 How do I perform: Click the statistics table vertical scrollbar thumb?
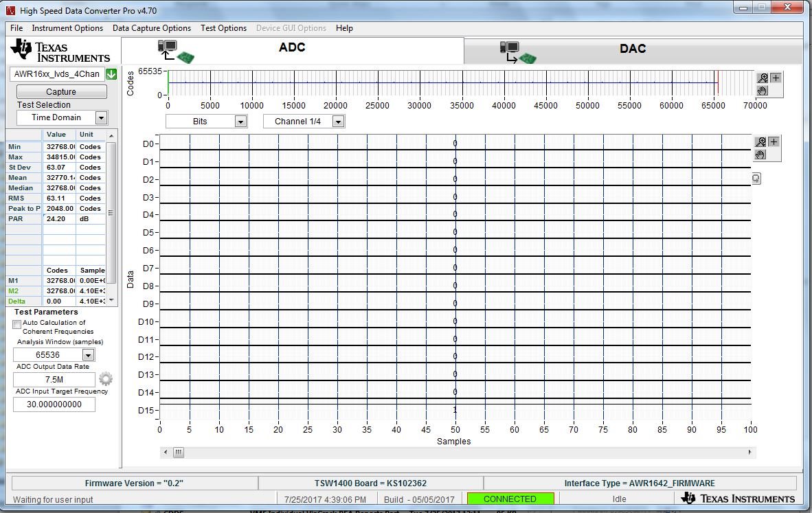coord(111,212)
